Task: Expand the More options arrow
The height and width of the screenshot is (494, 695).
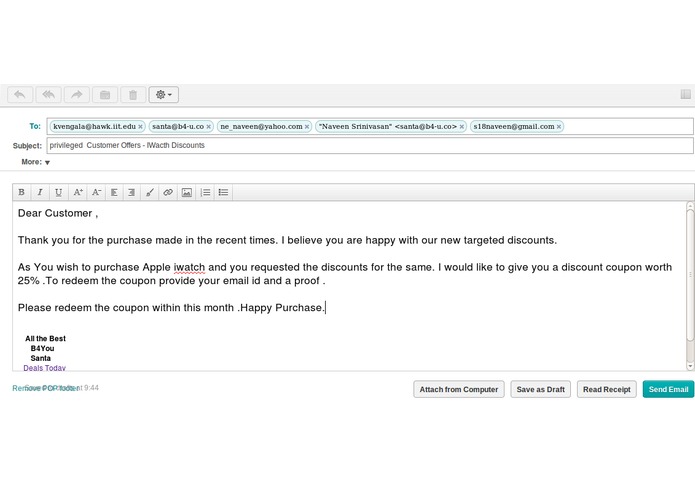Action: (47, 163)
